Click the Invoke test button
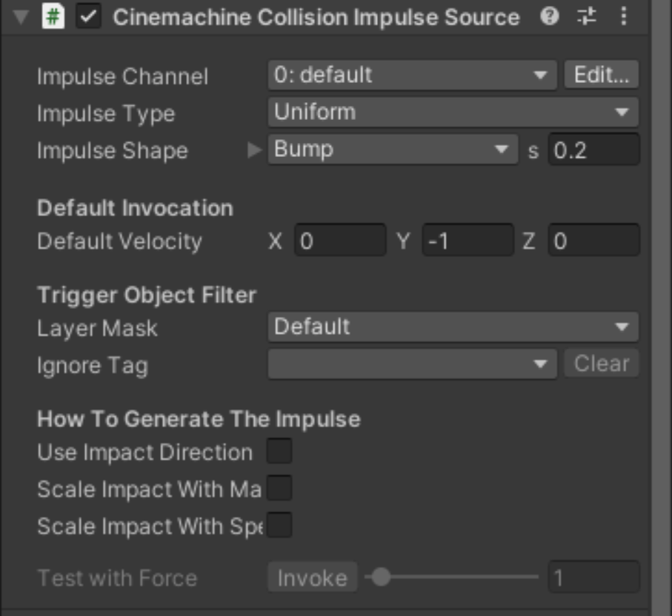The height and width of the screenshot is (616, 672). click(x=313, y=577)
